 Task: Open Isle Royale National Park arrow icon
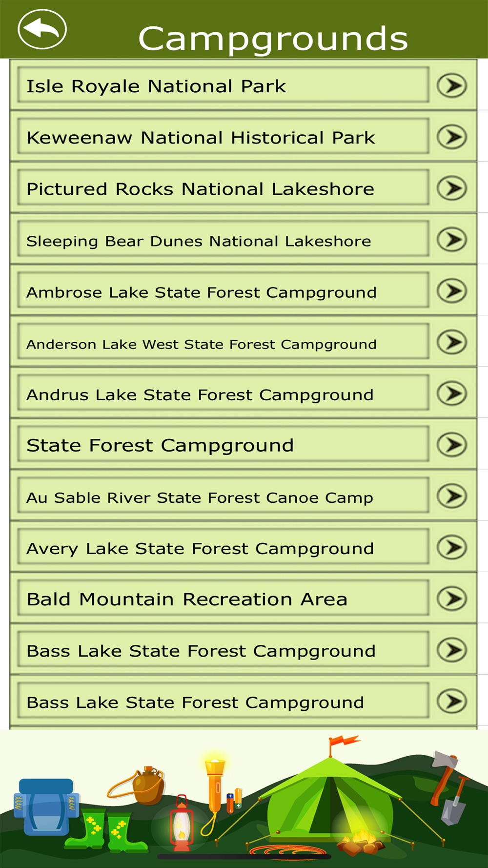[x=452, y=86]
